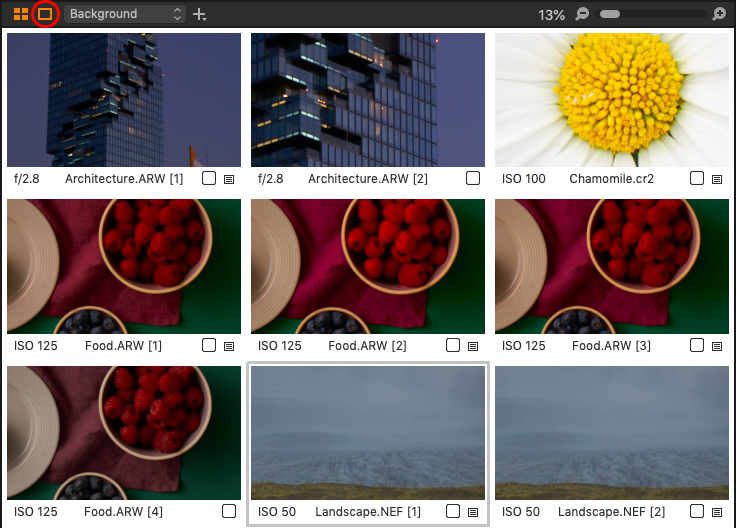This screenshot has width=736, height=528.
Task: Switch to multi-view grid icon
Action: pos(21,14)
